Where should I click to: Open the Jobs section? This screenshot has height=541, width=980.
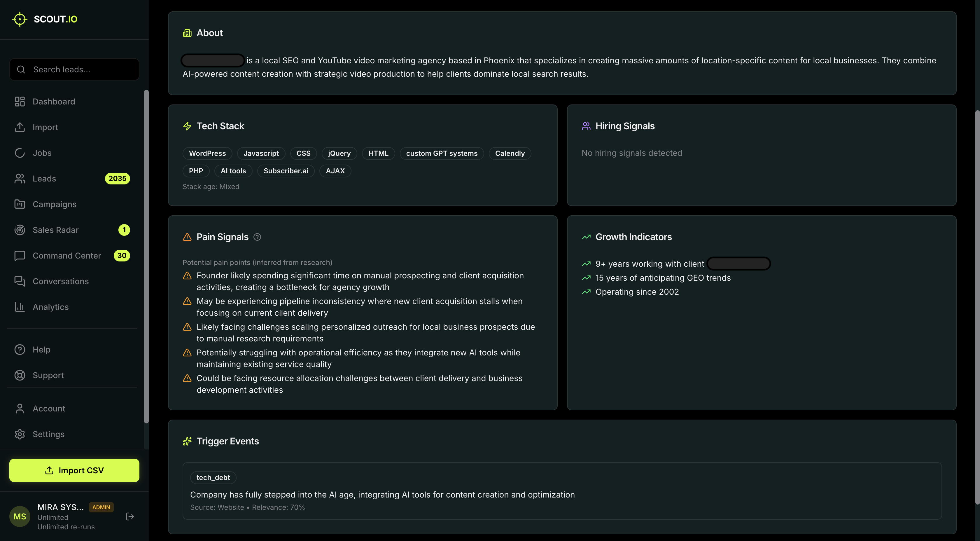(41, 153)
